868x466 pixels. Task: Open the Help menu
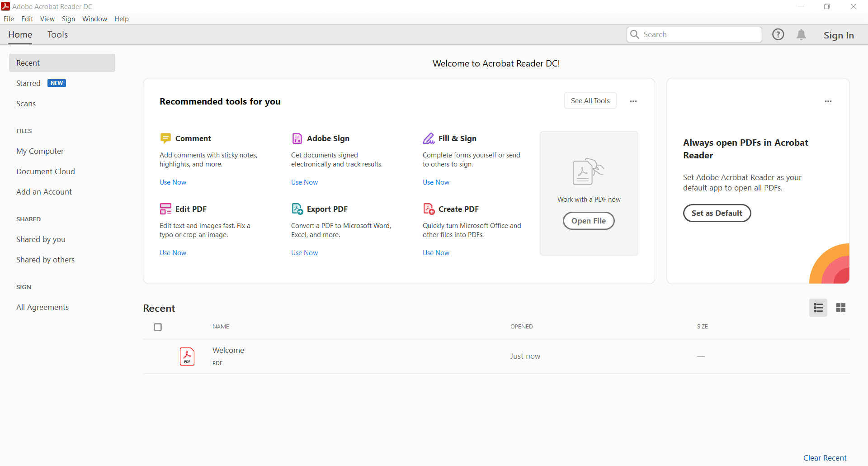coord(122,19)
